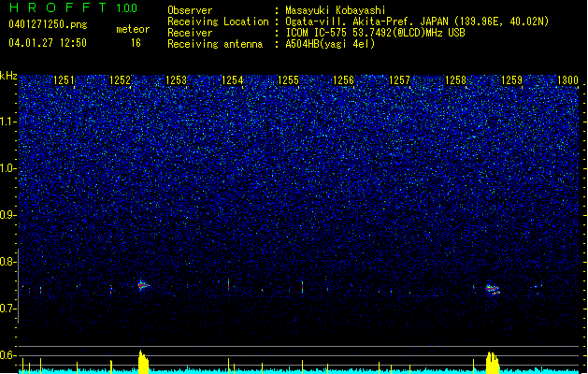The image size is (588, 374).
Task: Click the date stamp 04.01.27 12:50
Action: 48,43
